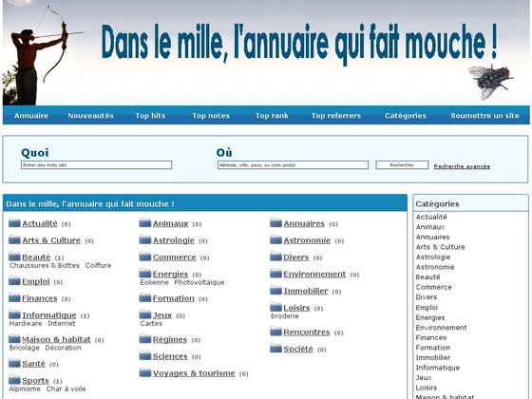Open the Coiffure subcategory link
This screenshot has width=532, height=399.
click(98, 265)
